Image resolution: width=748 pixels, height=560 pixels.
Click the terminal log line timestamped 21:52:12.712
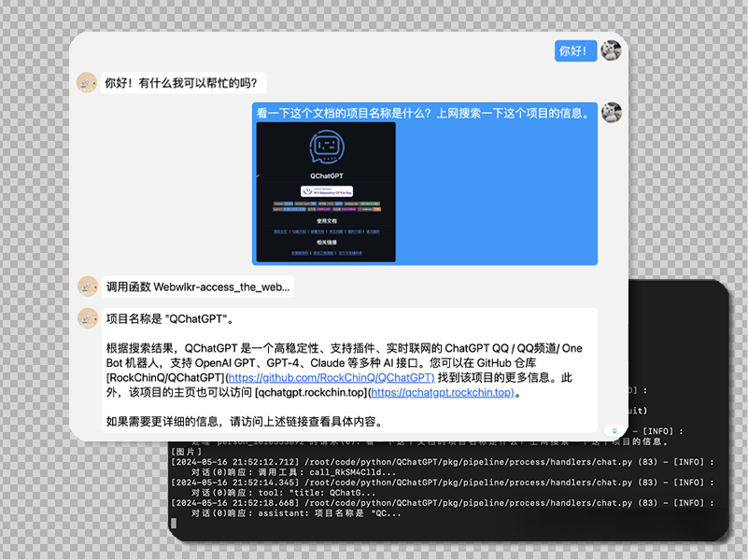[x=443, y=462]
